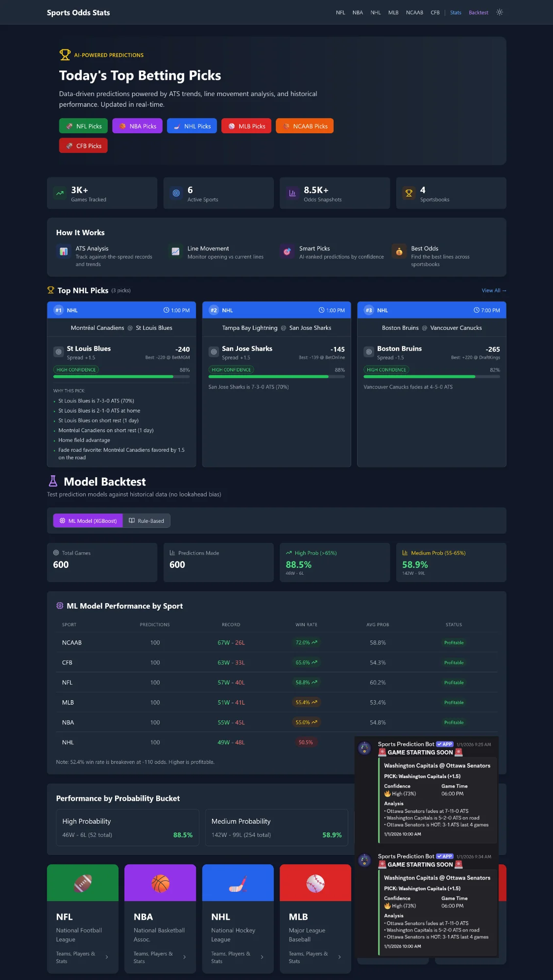The height and width of the screenshot is (980, 553).
Task: Click the Boston Bruins 82% confidence bar
Action: (x=432, y=376)
